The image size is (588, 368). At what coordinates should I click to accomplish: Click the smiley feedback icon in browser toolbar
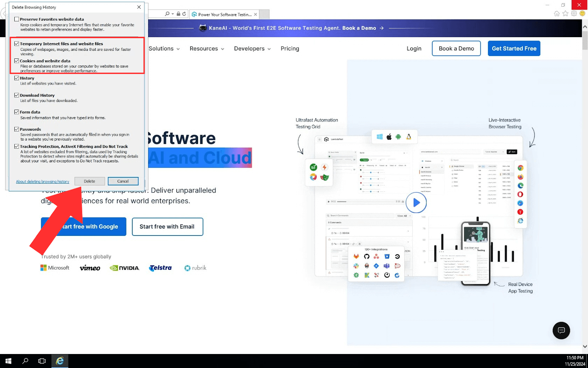[582, 13]
